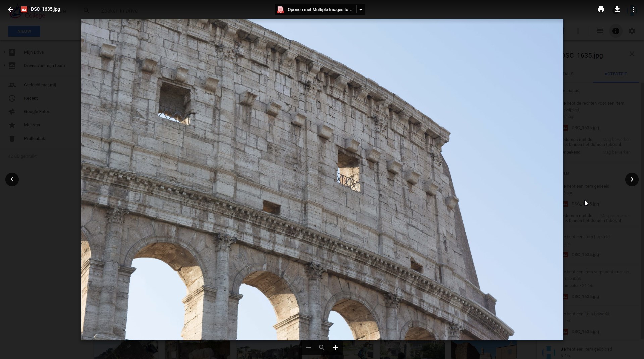Reset zoom with the magnifier icon
644x359 pixels.
(x=322, y=348)
